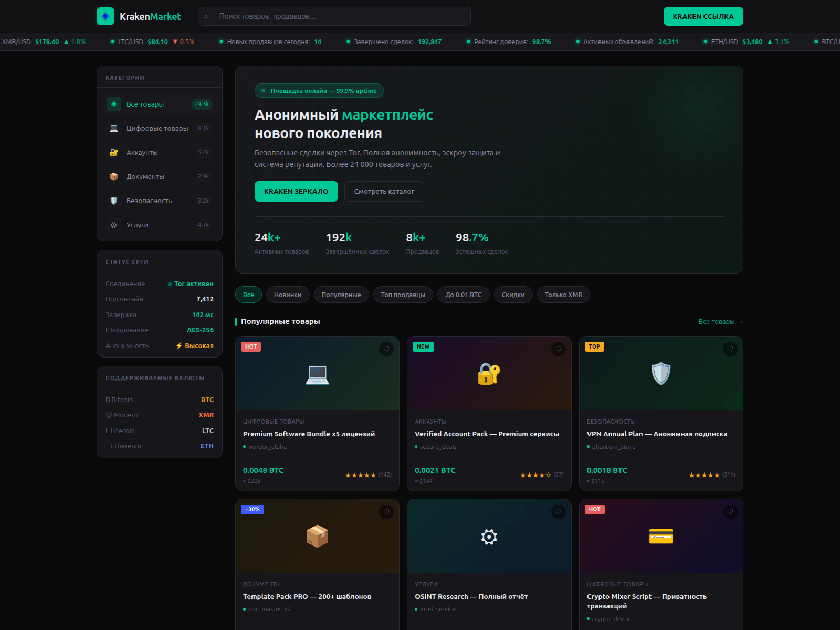This screenshot has width=840, height=630.
Task: Click the HOT badge on Premium Software Bundle
Action: tap(251, 346)
